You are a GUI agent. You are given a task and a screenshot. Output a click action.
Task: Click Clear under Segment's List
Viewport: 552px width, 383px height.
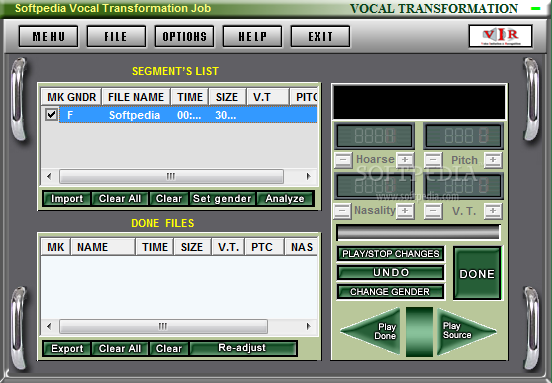pos(169,199)
